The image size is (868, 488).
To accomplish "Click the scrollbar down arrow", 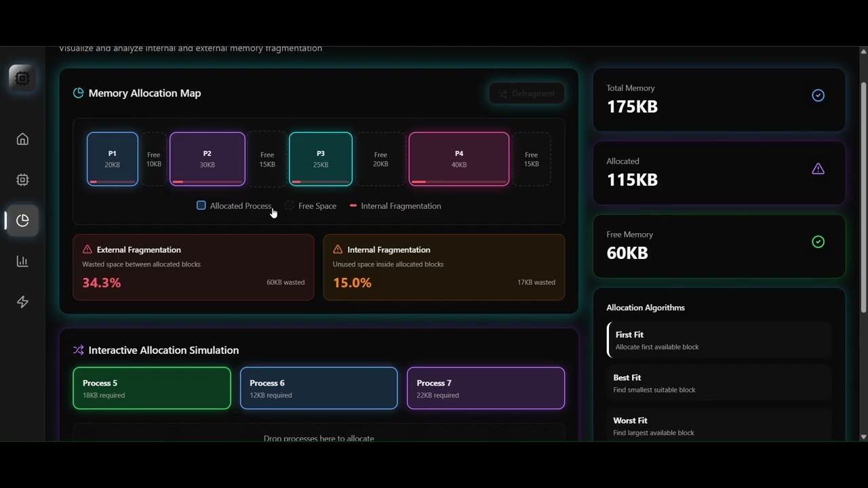I will pyautogui.click(x=863, y=437).
